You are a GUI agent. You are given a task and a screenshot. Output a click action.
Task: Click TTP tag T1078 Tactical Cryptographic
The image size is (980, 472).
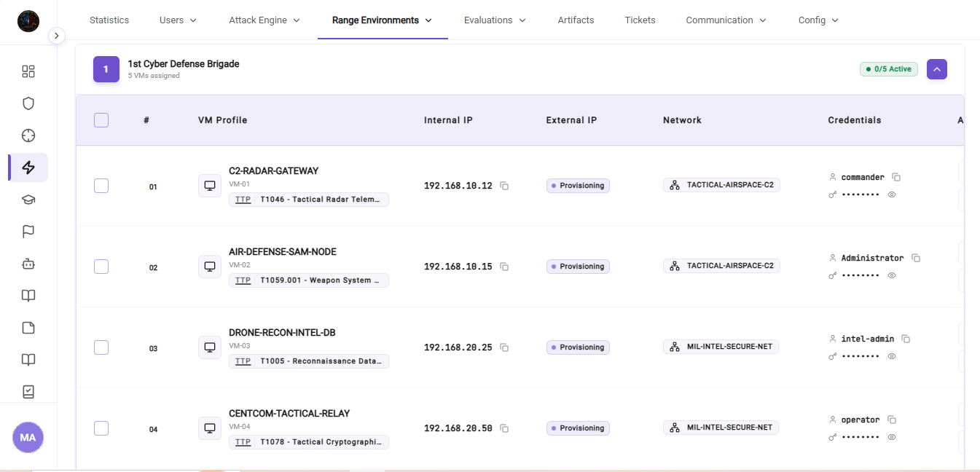(x=309, y=442)
